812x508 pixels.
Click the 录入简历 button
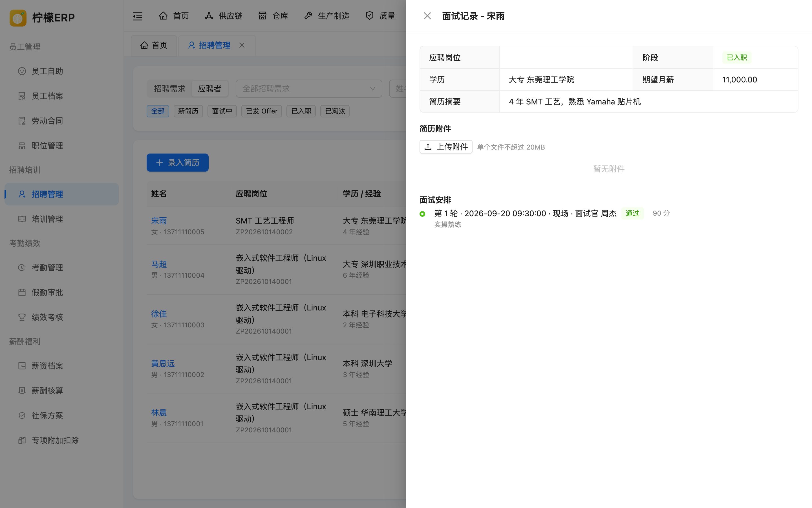[x=178, y=163]
